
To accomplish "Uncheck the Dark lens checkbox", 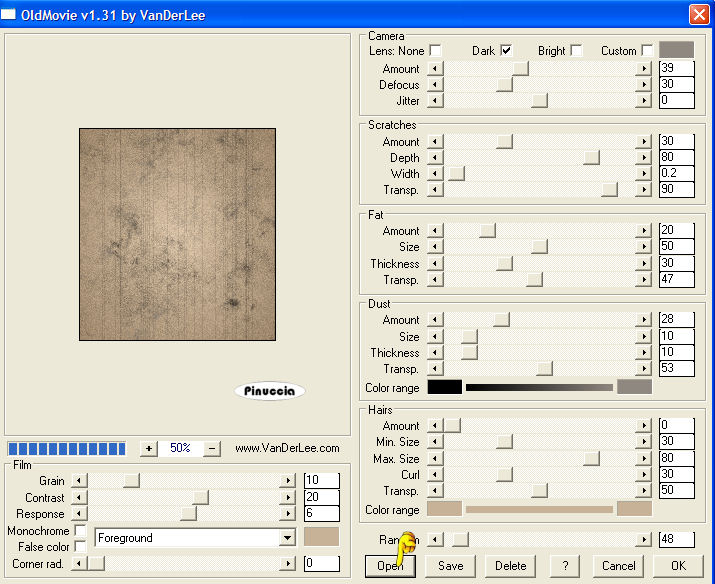I will [506, 50].
